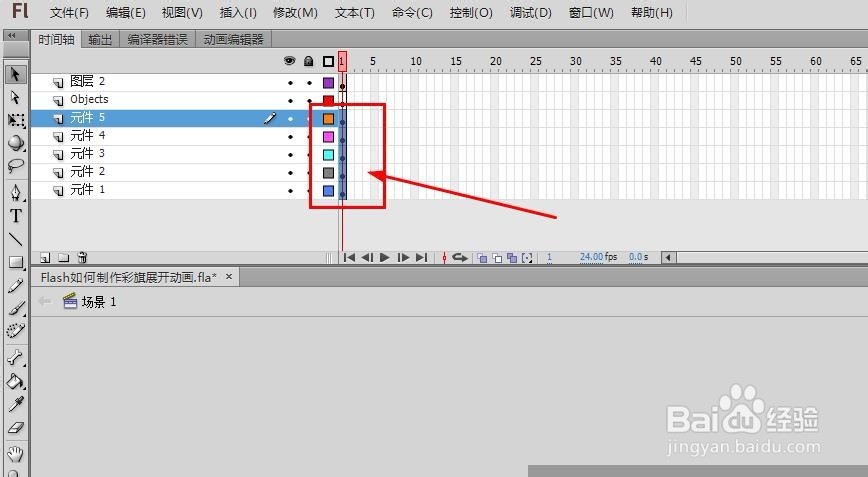Select the Pen tool
Viewport: 868px width, 477px height.
pyautogui.click(x=16, y=193)
